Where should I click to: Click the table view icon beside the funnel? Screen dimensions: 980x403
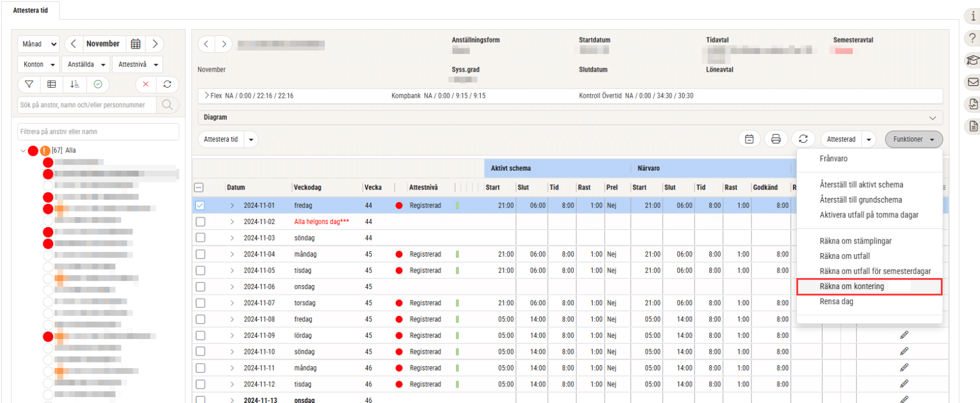point(52,84)
